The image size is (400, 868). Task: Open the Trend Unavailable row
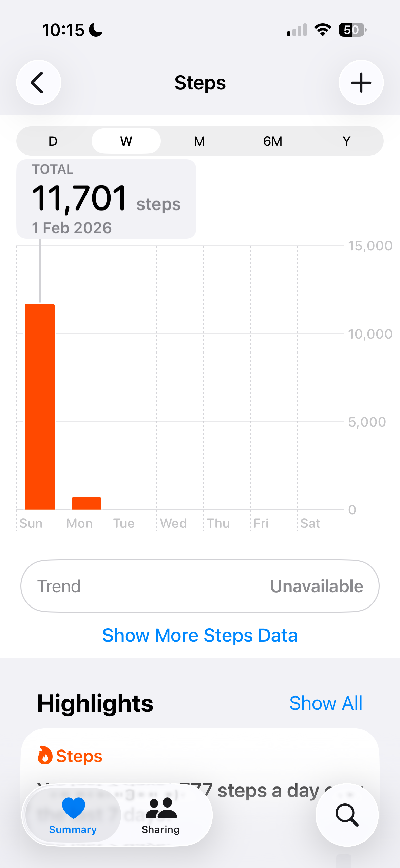pos(200,586)
